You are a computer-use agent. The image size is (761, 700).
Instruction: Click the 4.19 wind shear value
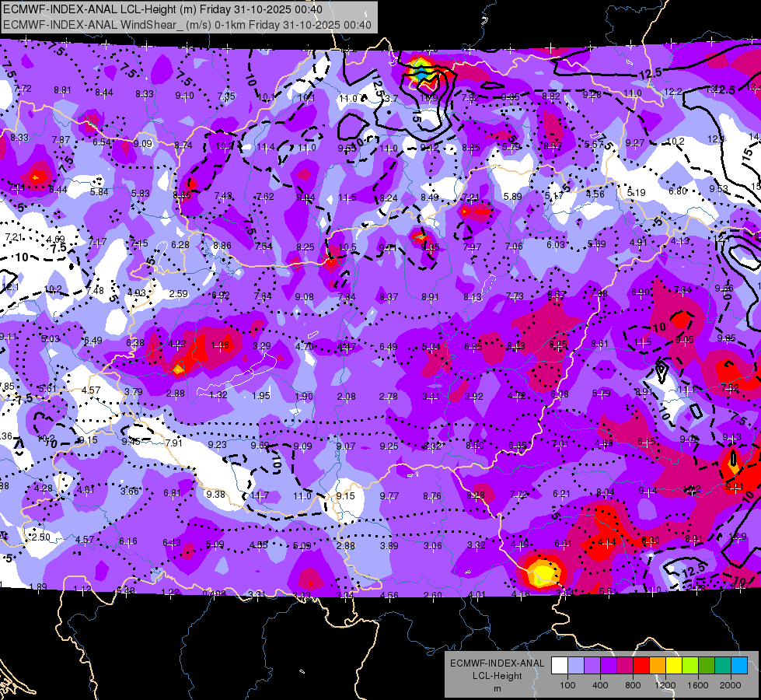[519, 544]
